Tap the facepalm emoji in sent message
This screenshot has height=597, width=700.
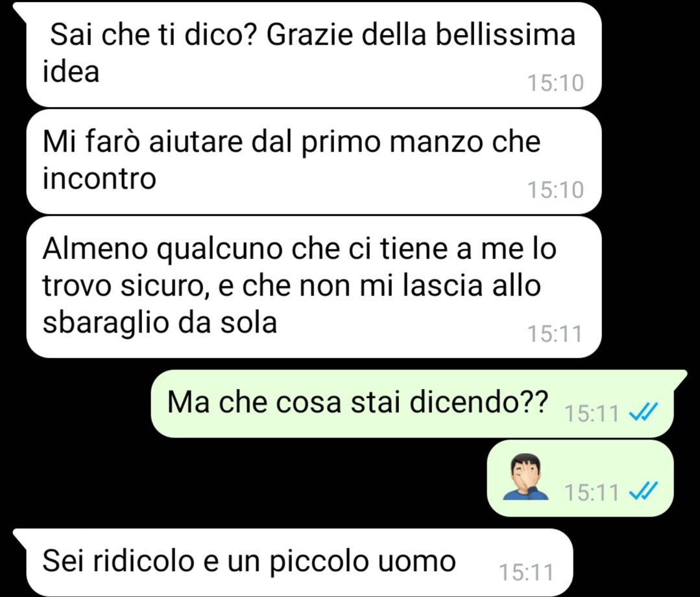tap(525, 476)
